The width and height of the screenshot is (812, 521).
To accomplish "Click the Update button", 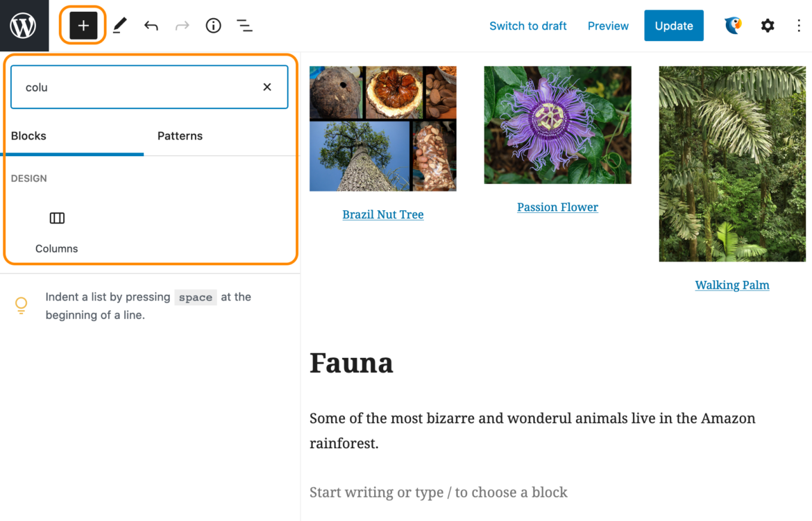I will coord(673,26).
